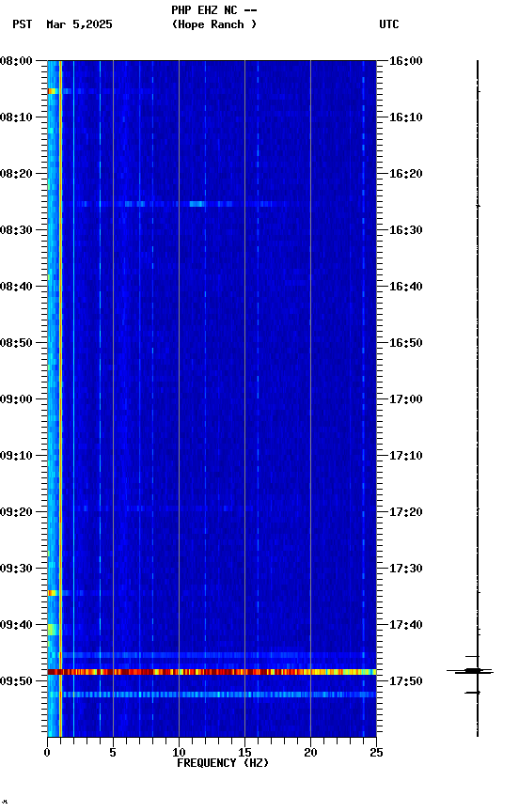The image size is (519, 812).
Task: Click the faint blue band near 09:45
Action: pos(212,656)
